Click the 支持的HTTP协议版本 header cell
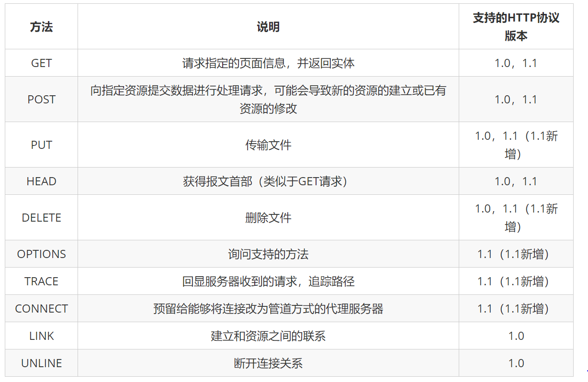Screen dimensions: 588x382 (516, 27)
